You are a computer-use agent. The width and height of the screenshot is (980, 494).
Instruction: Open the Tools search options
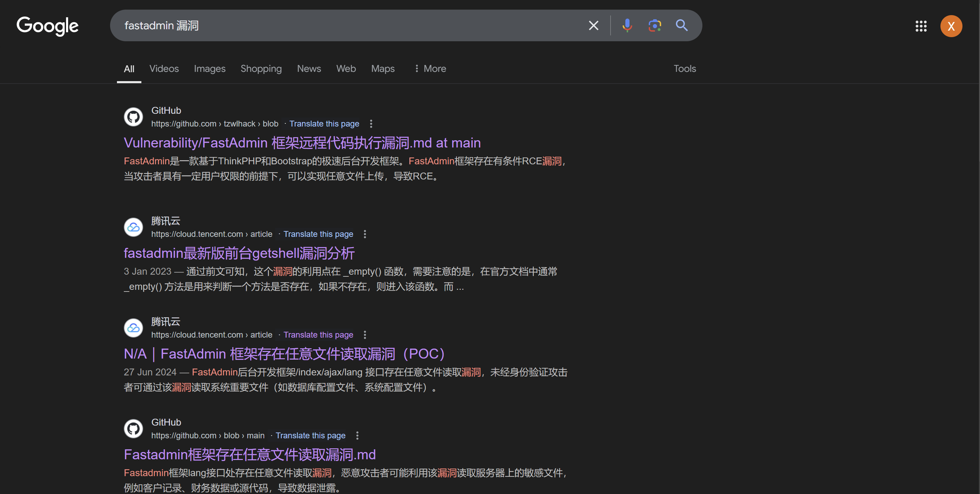pyautogui.click(x=685, y=68)
